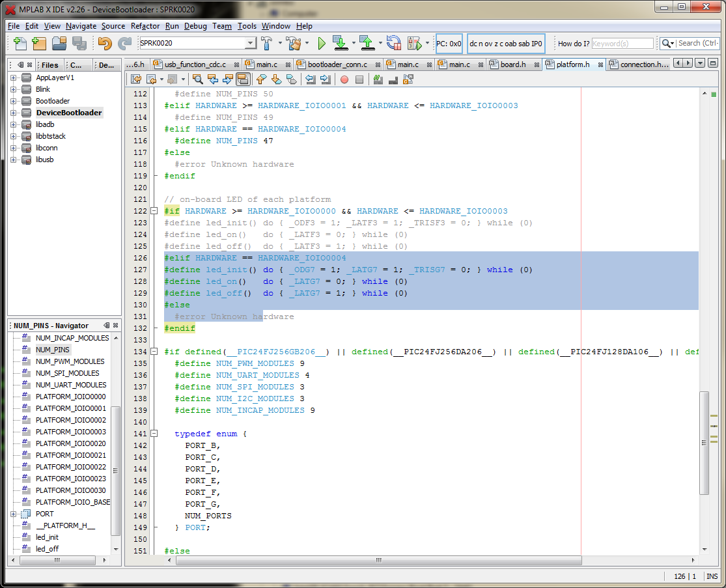Screen dimensions: 726x588
Task: Select PLATFORM_IOIO0003 in the Navigator list
Action: click(x=70, y=432)
